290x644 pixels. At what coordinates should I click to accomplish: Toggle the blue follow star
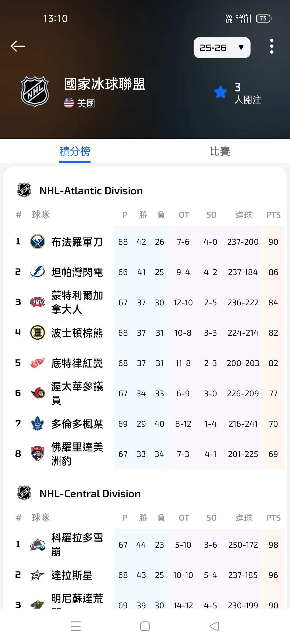[x=221, y=92]
